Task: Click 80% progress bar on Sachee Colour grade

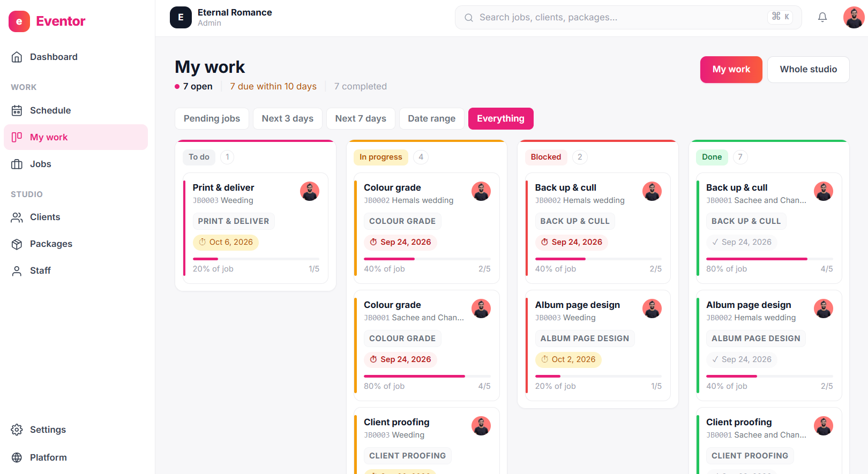Action: pos(427,376)
